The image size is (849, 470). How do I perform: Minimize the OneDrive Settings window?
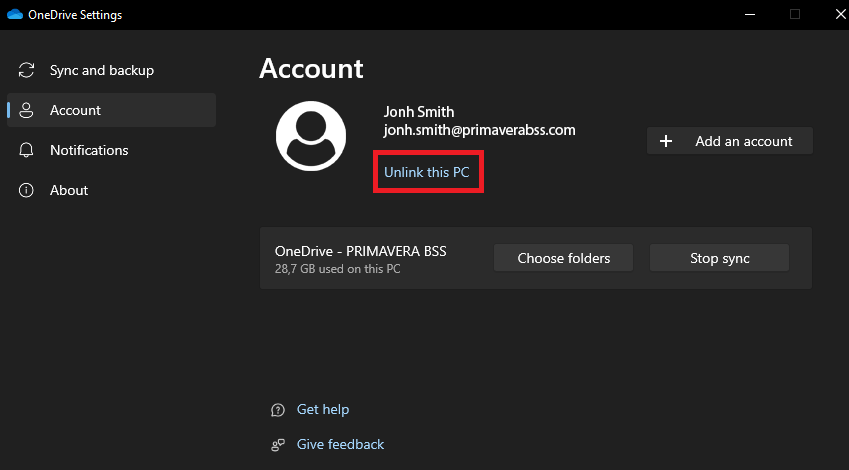coord(750,15)
